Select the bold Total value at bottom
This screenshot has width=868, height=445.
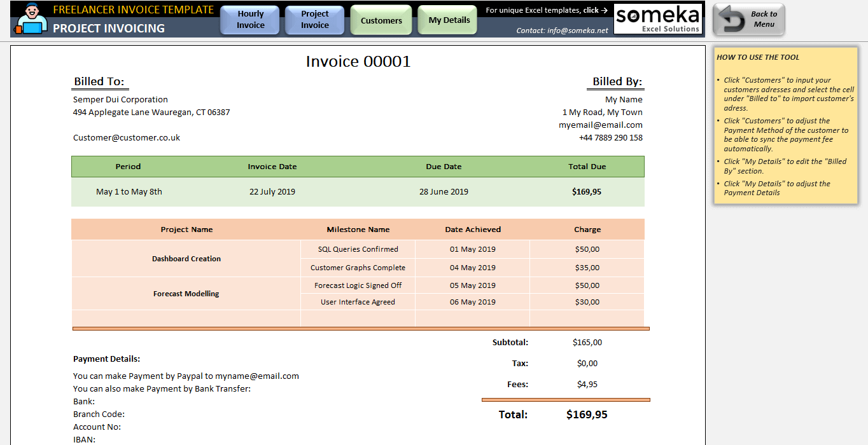click(587, 414)
